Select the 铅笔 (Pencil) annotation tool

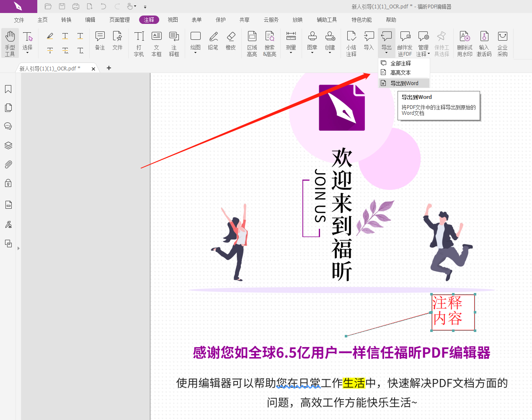213,42
